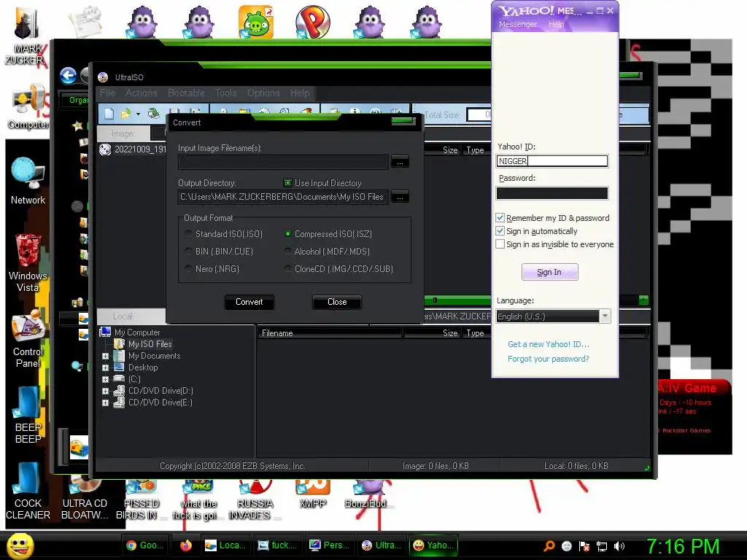Select the 20221009_191 image disc entry

coord(133,149)
